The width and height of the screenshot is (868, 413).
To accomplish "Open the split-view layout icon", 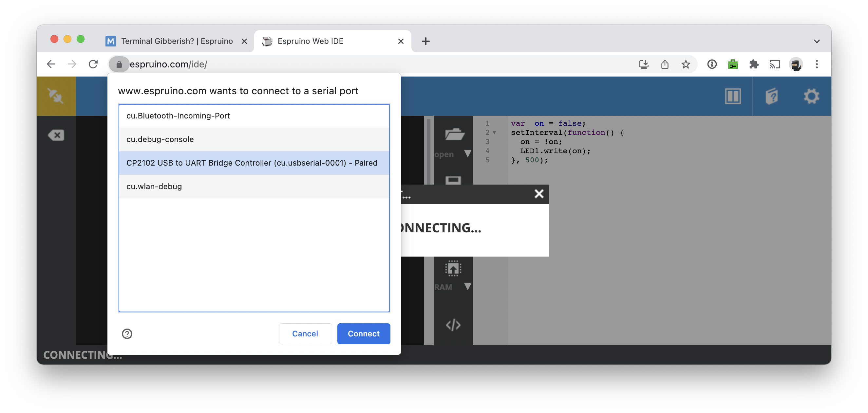I will click(x=732, y=97).
